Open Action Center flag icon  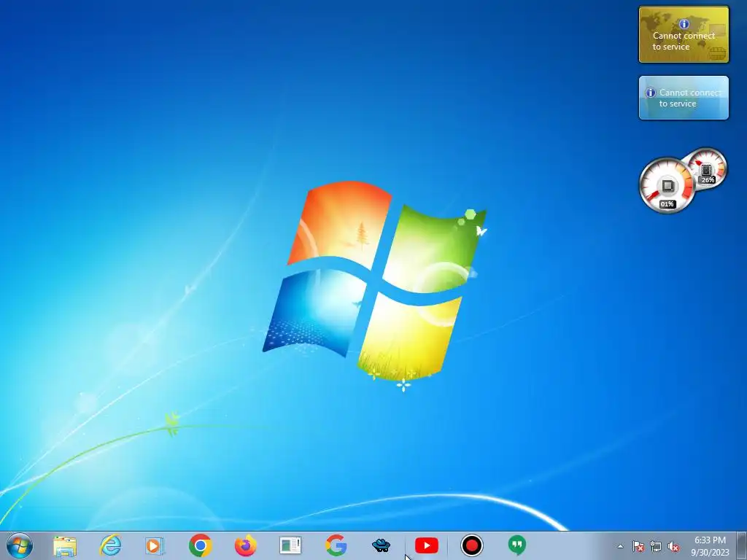tap(638, 546)
